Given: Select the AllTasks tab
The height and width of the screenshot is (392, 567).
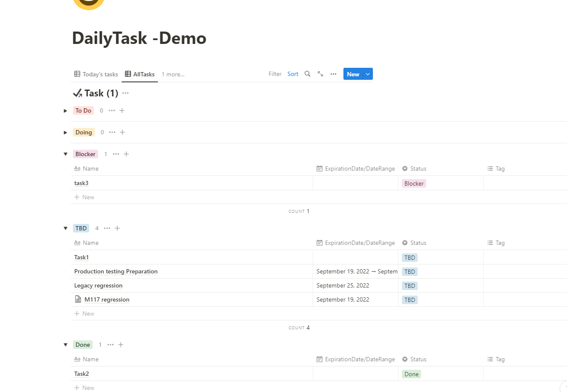Looking at the screenshot, I should click(140, 74).
